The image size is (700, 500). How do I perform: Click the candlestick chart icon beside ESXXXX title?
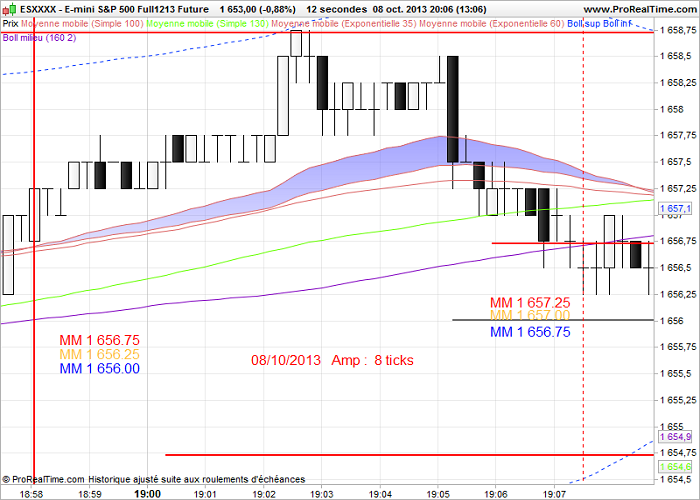tap(9, 9)
